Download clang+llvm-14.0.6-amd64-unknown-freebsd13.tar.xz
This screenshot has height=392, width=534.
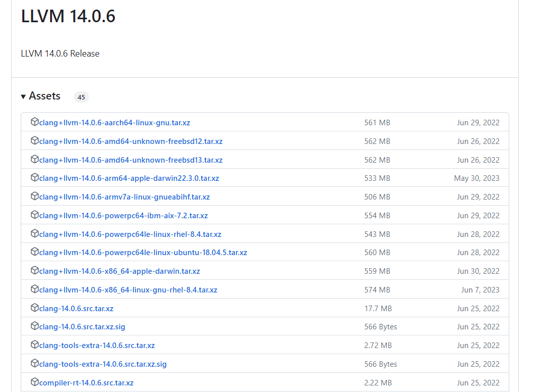click(x=131, y=160)
